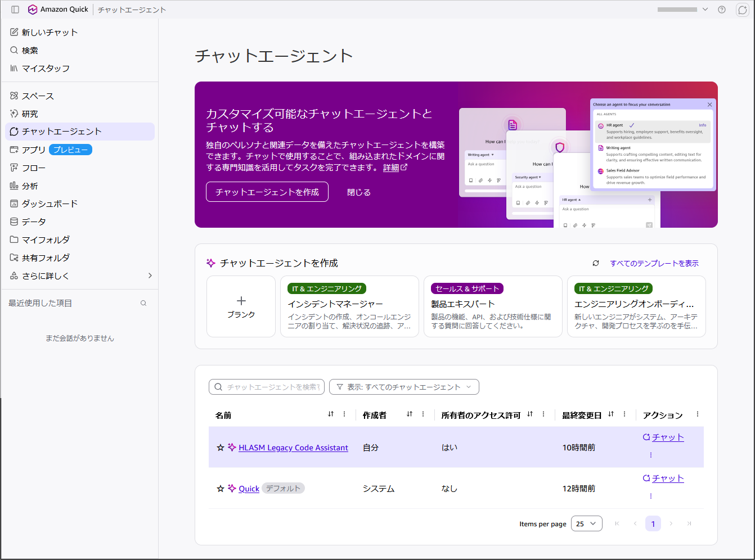Open スペース in the sidebar
Image resolution: width=755 pixels, height=560 pixels.
32,96
